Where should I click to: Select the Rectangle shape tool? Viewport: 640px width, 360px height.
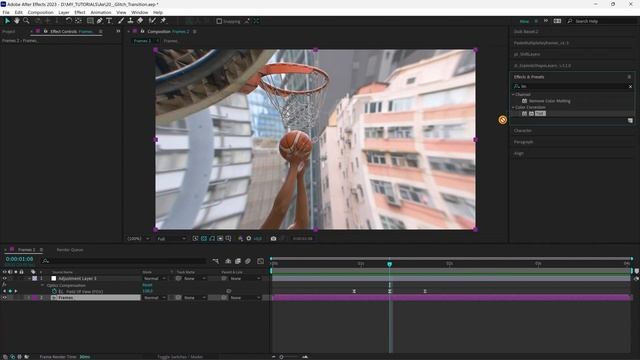click(x=90, y=21)
